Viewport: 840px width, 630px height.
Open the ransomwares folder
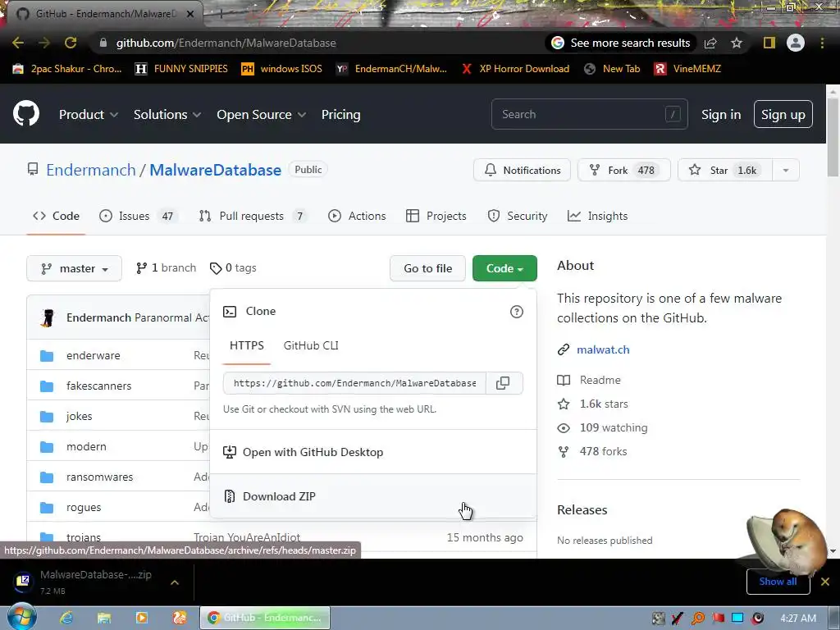[x=99, y=477]
